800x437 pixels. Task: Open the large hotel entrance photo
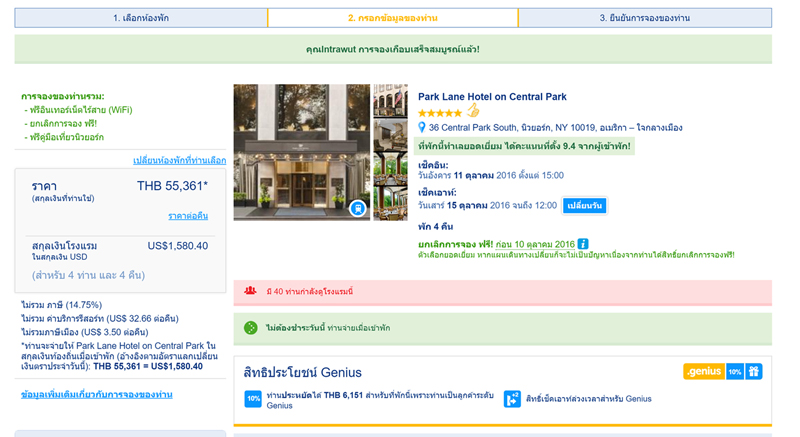[301, 152]
